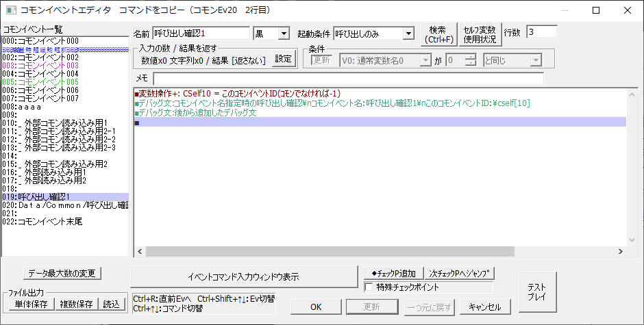The image size is (644, 325).
Task: Click the テストプレイ button
Action: tap(537, 291)
